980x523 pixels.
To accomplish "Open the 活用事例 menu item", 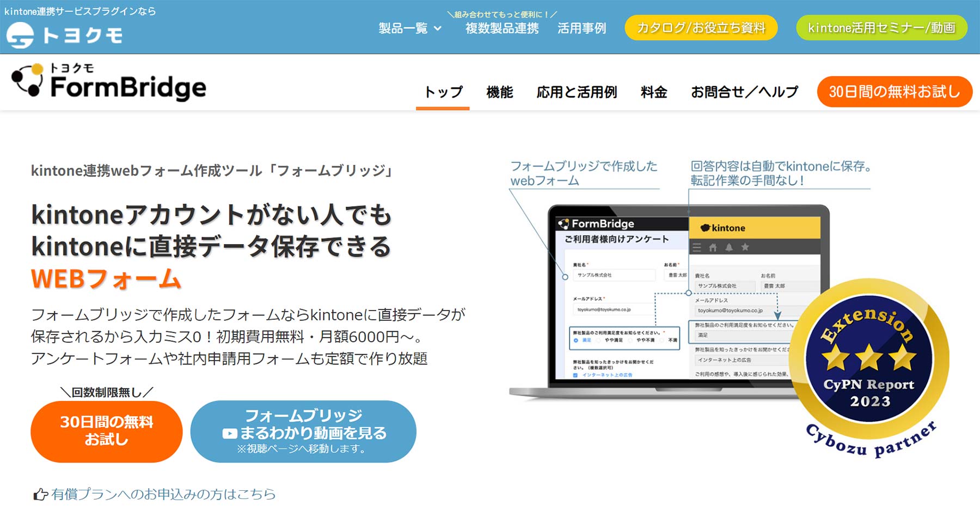I will coord(581,28).
